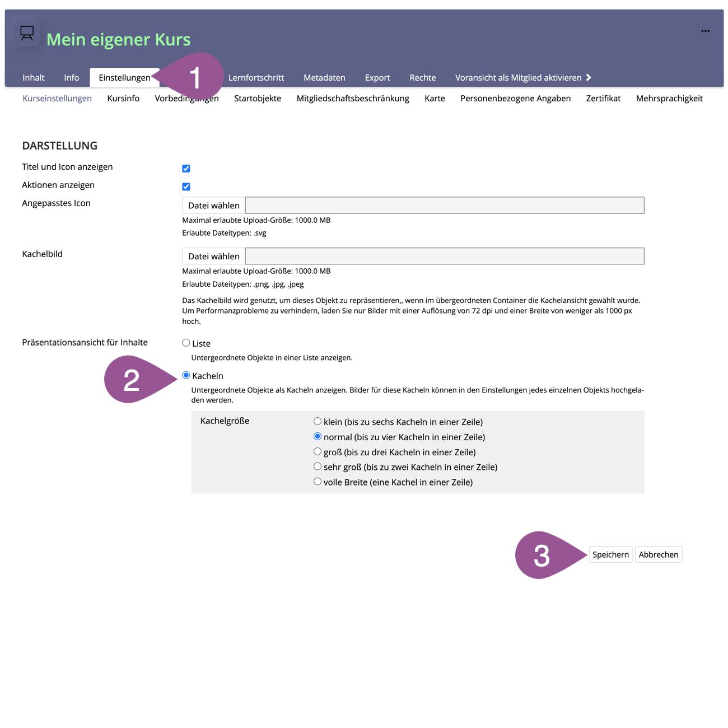
Task: Go to Kursinfo sub-tab
Action: point(123,99)
